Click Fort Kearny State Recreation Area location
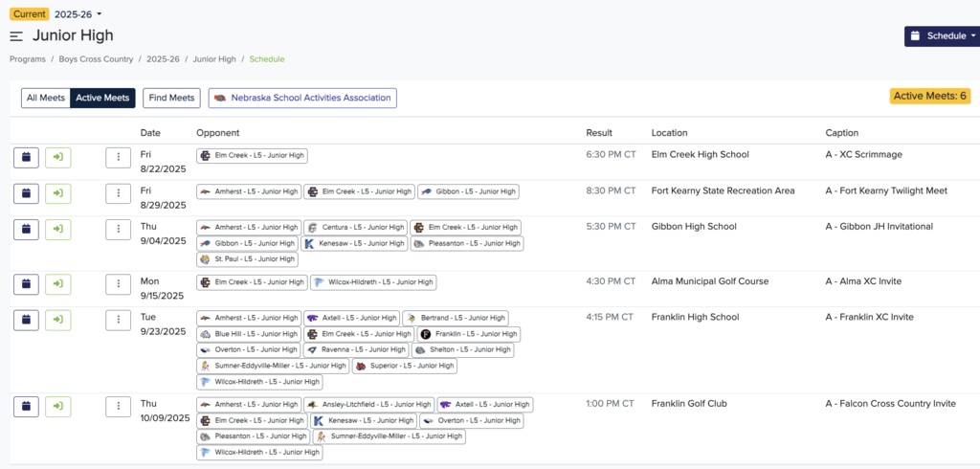 tap(724, 190)
